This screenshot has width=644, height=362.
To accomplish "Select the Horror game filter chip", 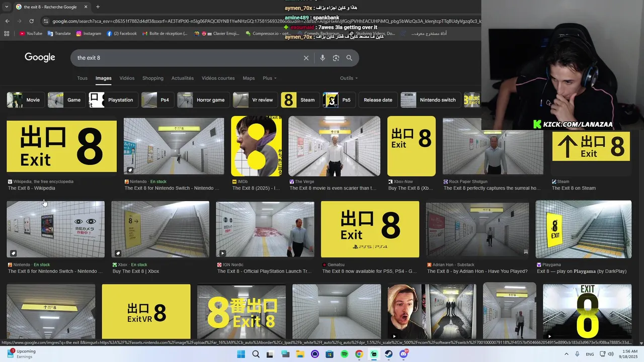I will pos(203,100).
